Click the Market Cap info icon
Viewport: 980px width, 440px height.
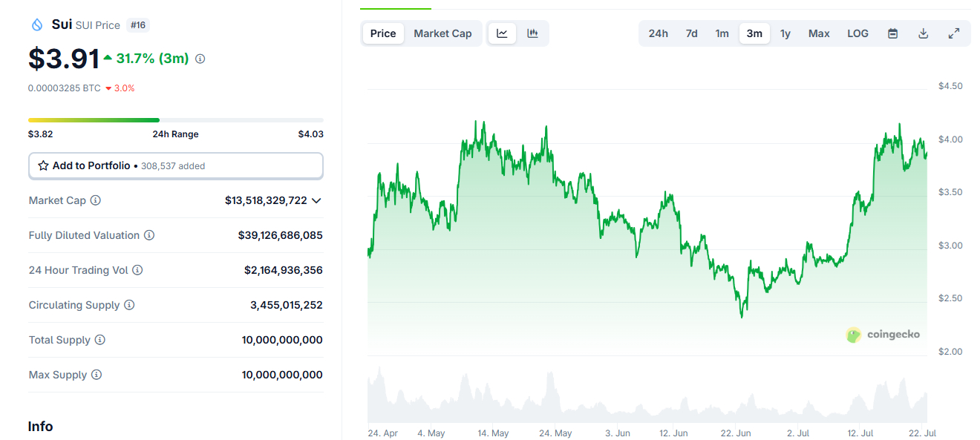[x=96, y=200]
